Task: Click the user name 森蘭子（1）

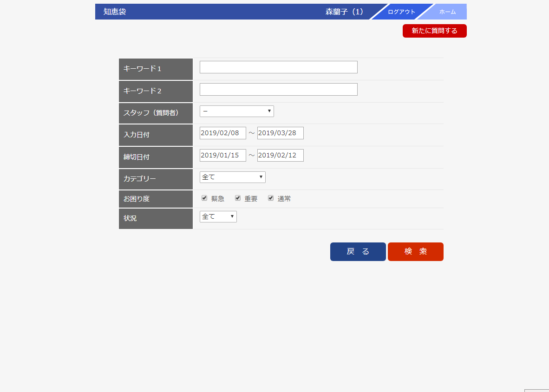Action: point(345,12)
